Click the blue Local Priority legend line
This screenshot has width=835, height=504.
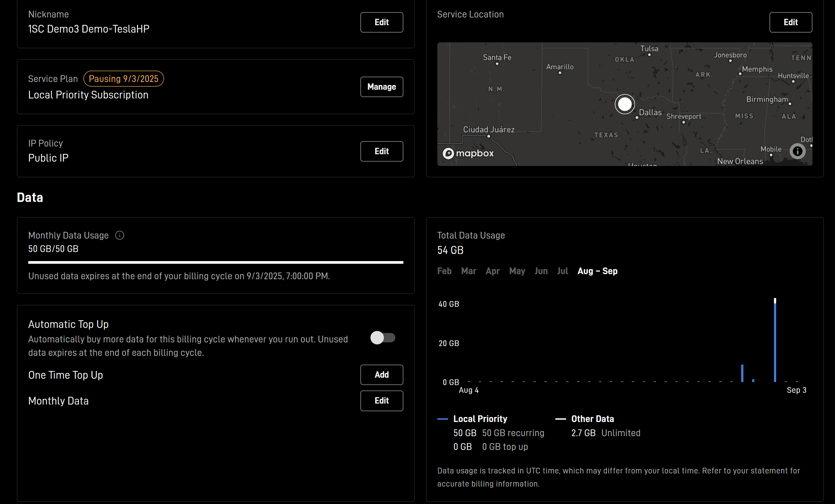[443, 419]
